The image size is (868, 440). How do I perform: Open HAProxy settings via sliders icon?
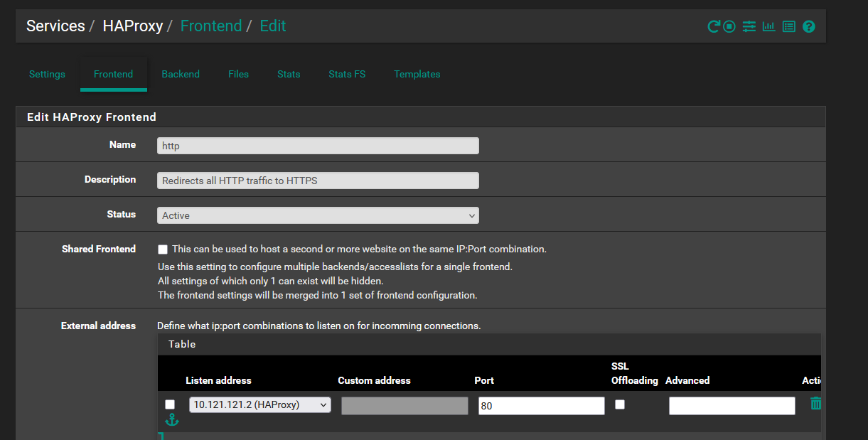(749, 26)
